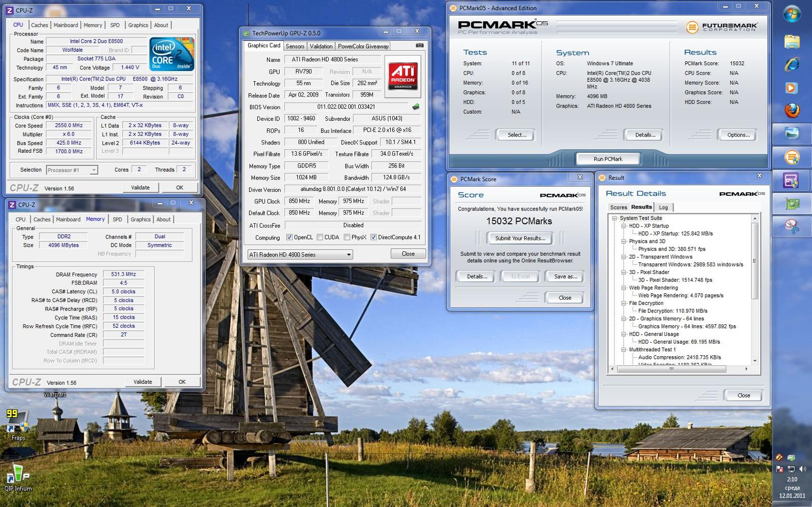Collapse the HDD - General Usage node
This screenshot has width=812, height=507.
(x=624, y=334)
